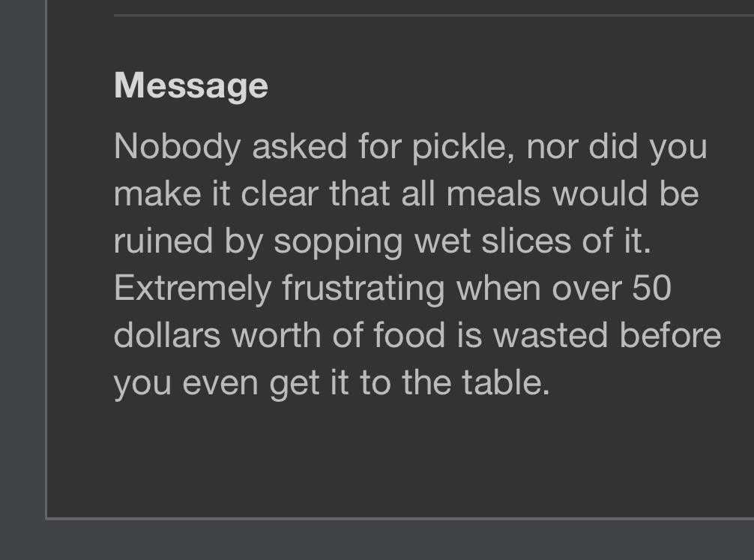The image size is (754, 560).
Task: Click the word asked in message
Action: coord(299,146)
